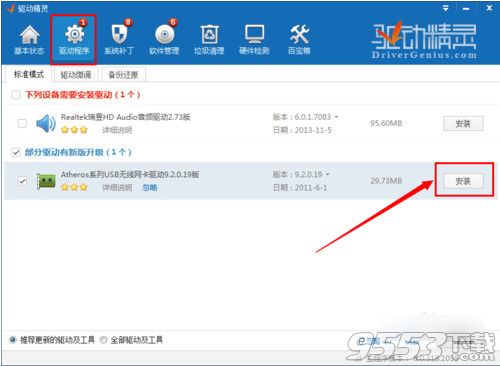Image resolution: width=500 pixels, height=366 pixels.
Task: Click 安装 button for Realtek audio driver
Action: 463,124
